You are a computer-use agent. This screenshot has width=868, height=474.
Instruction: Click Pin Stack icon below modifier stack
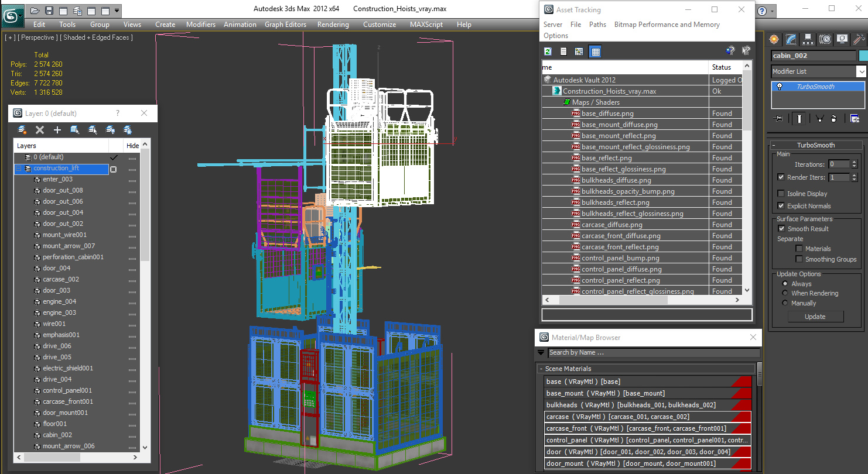pos(778,118)
